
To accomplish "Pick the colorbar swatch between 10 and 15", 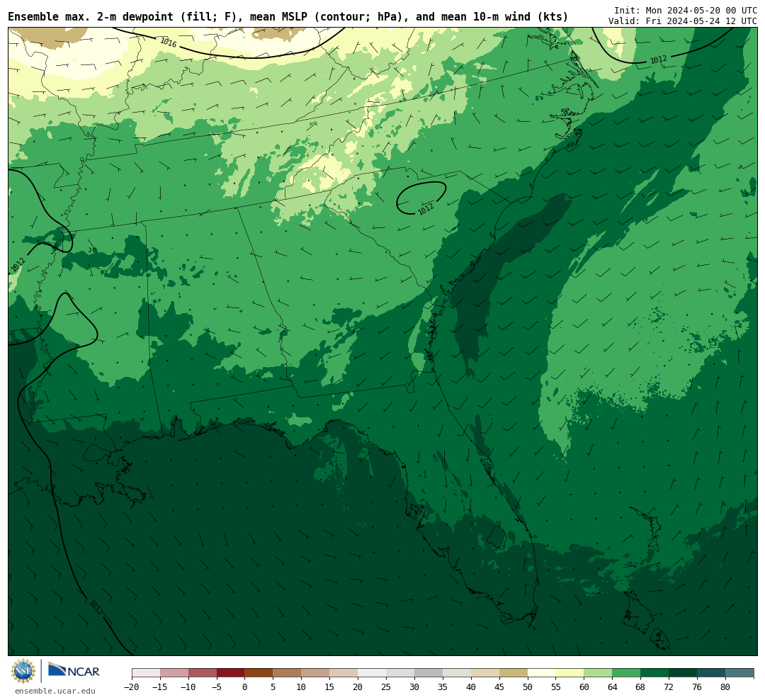I will pyautogui.click(x=316, y=673).
